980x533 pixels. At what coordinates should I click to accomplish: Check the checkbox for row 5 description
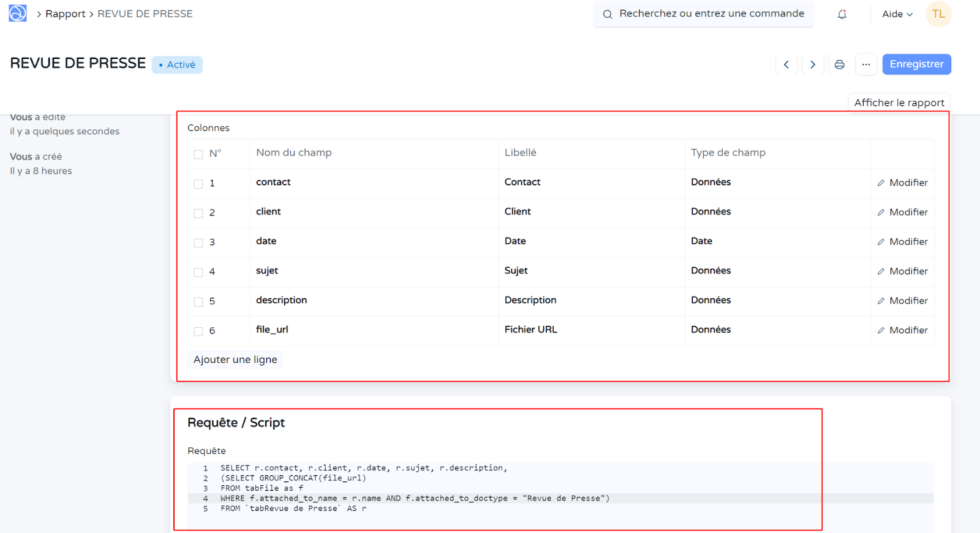[198, 301]
